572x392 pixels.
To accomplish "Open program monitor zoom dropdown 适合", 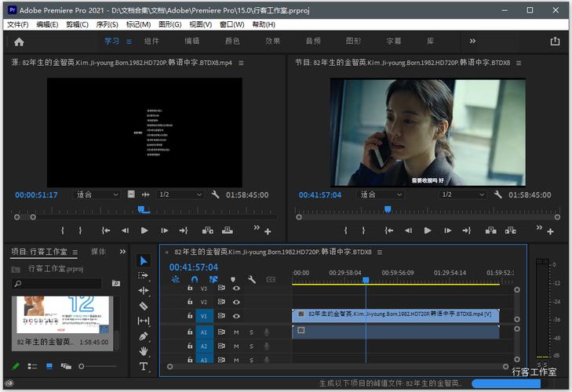I will (381, 194).
